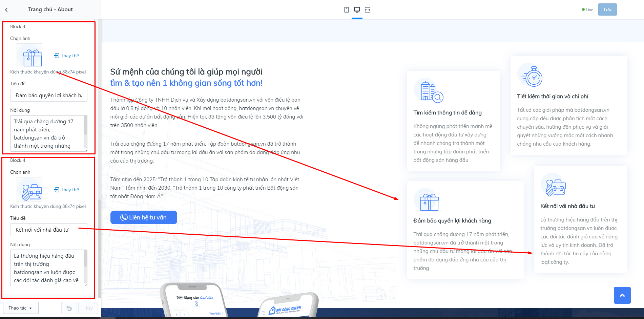Focus the Block 4 Nội dung textarea

49,268
